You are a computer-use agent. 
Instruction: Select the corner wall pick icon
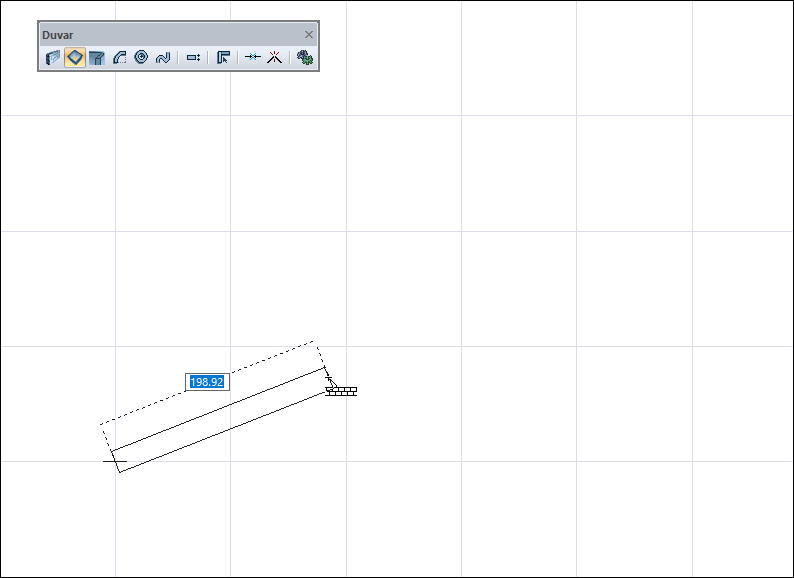(223, 57)
